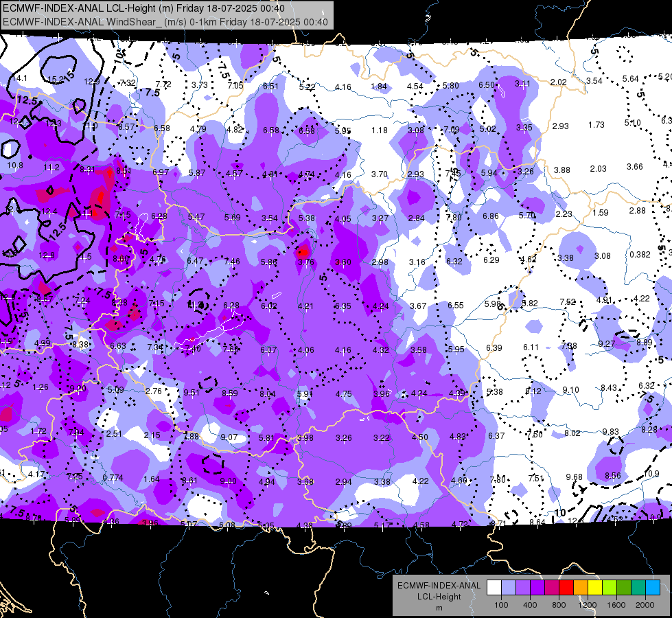The image size is (672, 618).
Task: Click the wind shear value 3.73
Action: [199, 85]
